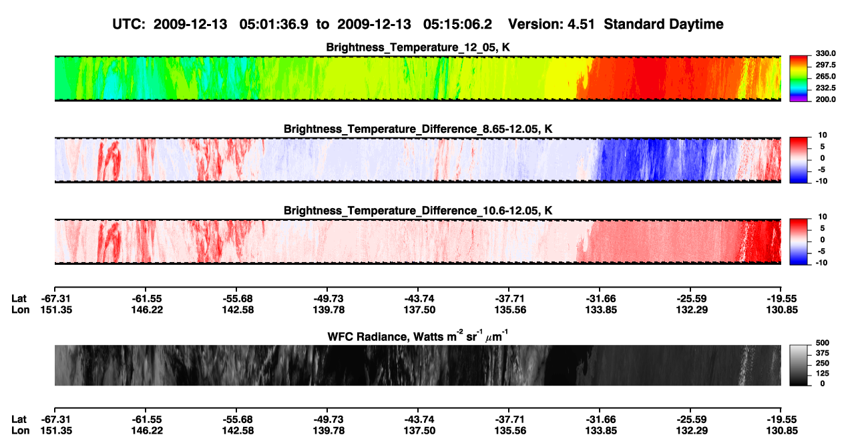Click the 10.6-12.05 temperature difference image strip

pyautogui.click(x=417, y=242)
